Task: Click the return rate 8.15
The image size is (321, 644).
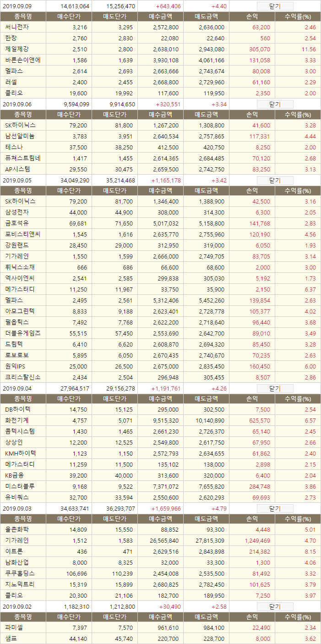Action: 311,552
